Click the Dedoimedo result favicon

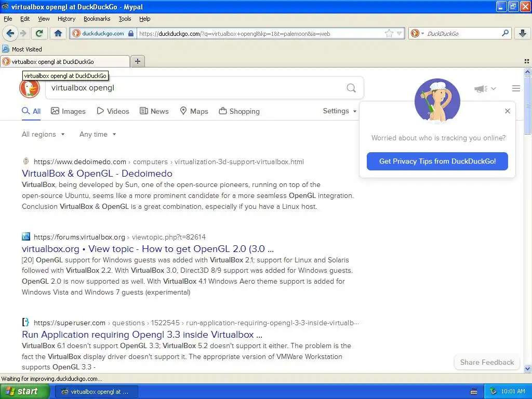[26, 161]
